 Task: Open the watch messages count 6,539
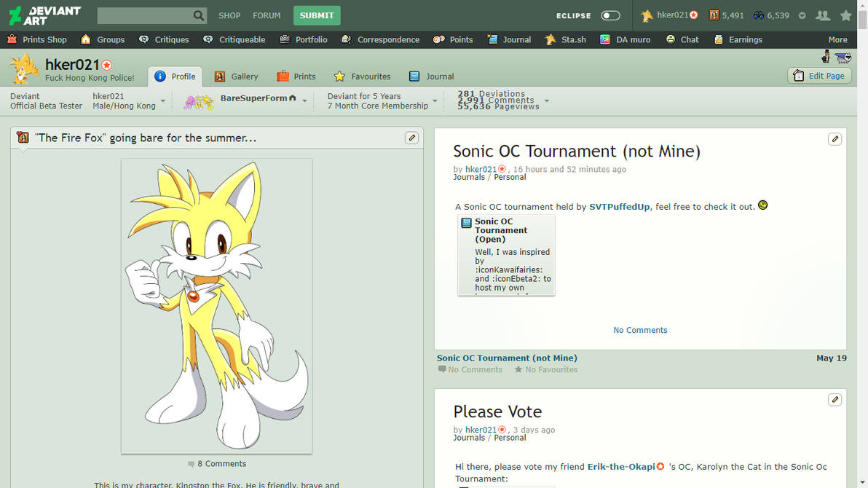pyautogui.click(x=771, y=15)
